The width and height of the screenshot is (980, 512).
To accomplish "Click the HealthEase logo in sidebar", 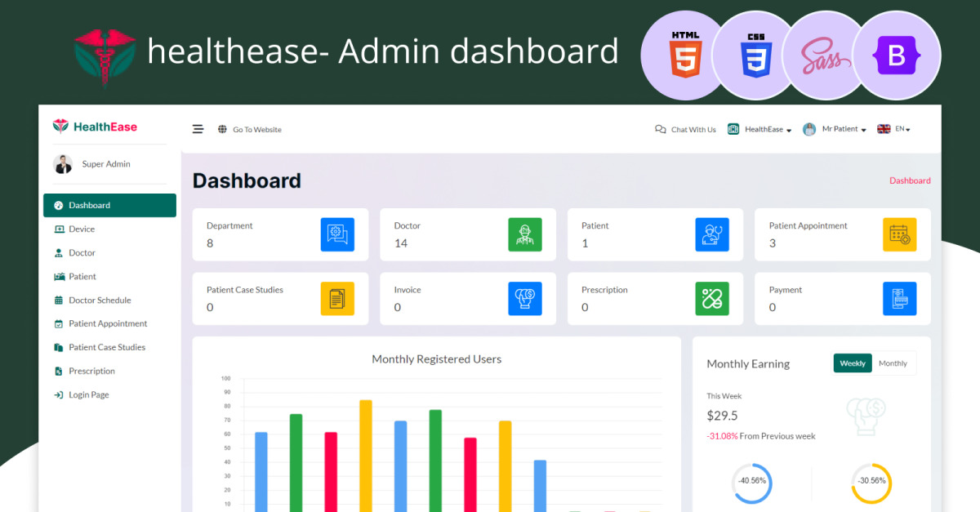I will click(x=95, y=127).
